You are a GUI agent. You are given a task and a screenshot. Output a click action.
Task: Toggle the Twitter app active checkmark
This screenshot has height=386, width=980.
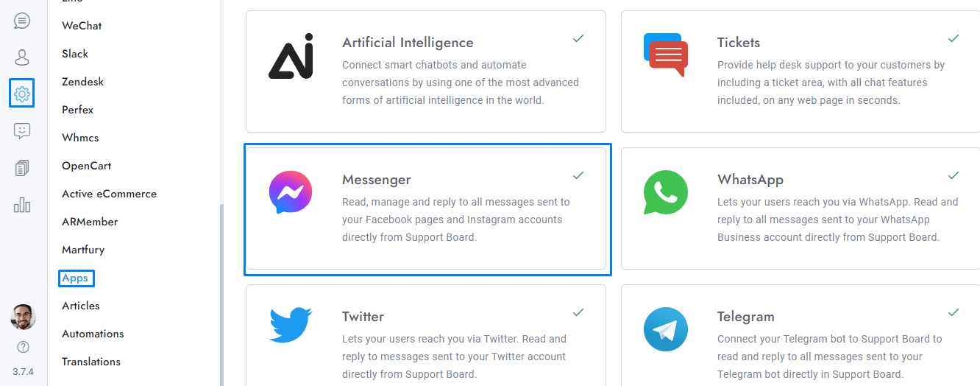pos(578,312)
